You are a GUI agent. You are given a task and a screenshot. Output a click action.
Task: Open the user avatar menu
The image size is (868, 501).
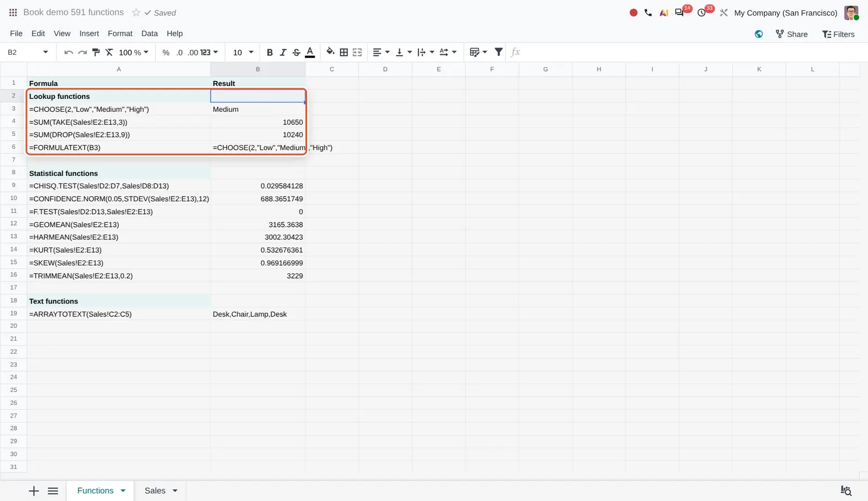coord(851,12)
